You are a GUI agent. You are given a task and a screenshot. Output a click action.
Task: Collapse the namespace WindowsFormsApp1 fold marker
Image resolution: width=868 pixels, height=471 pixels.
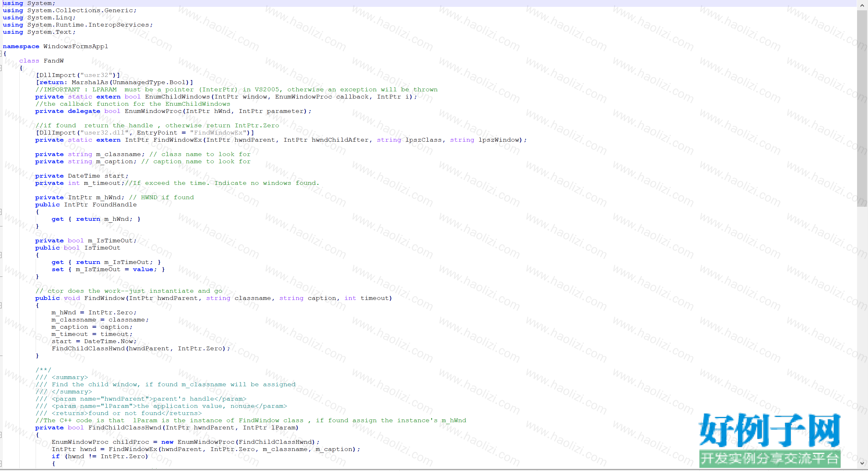tap(1, 53)
